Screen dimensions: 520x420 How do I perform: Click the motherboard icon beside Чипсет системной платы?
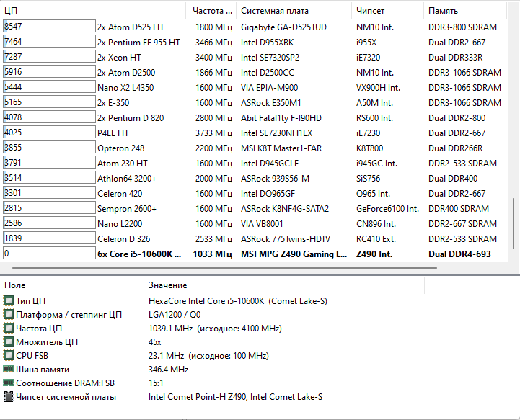tap(8, 396)
